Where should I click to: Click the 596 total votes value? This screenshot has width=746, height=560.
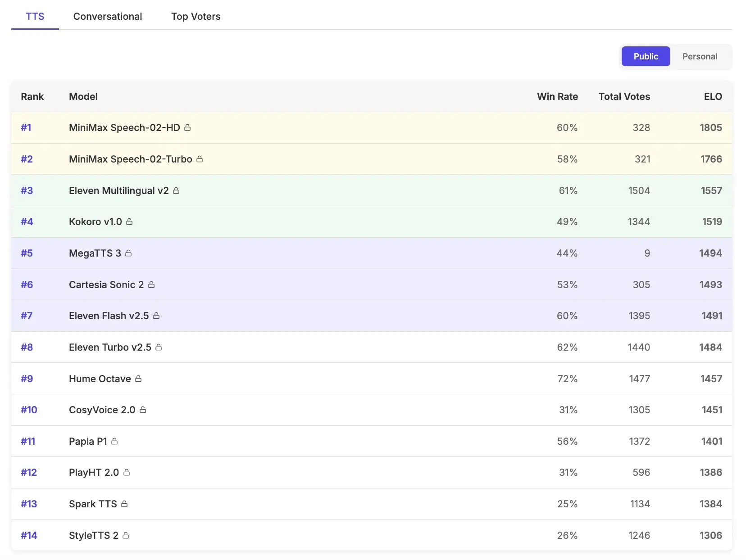(641, 473)
